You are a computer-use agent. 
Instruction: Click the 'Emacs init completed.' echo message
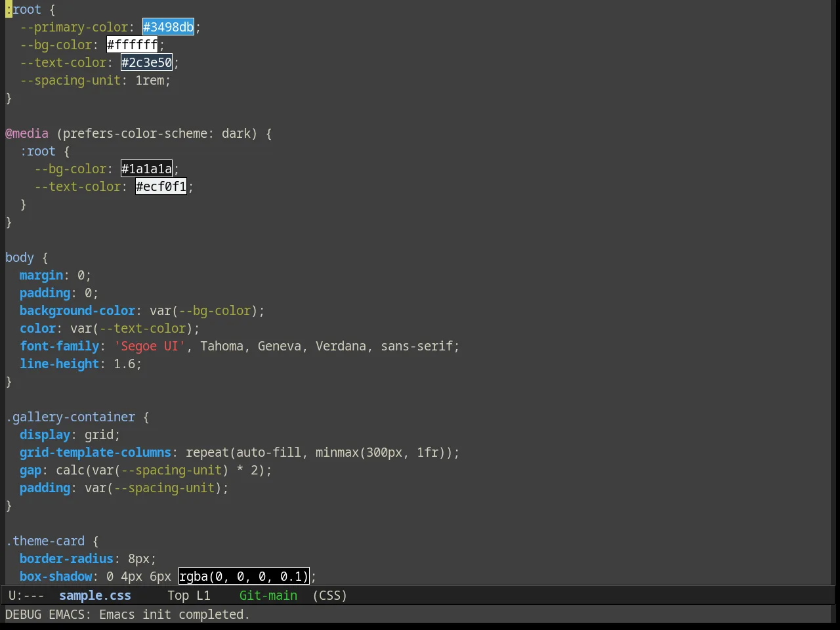[x=174, y=614]
